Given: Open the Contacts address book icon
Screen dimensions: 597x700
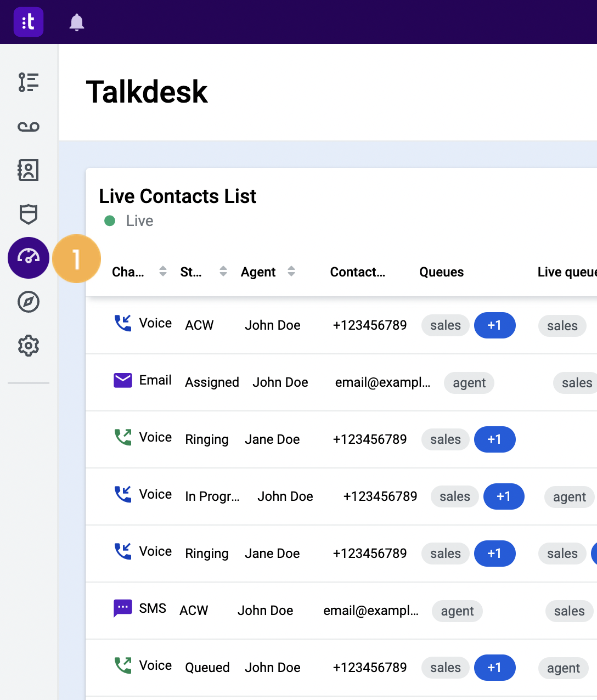Looking at the screenshot, I should tap(29, 171).
